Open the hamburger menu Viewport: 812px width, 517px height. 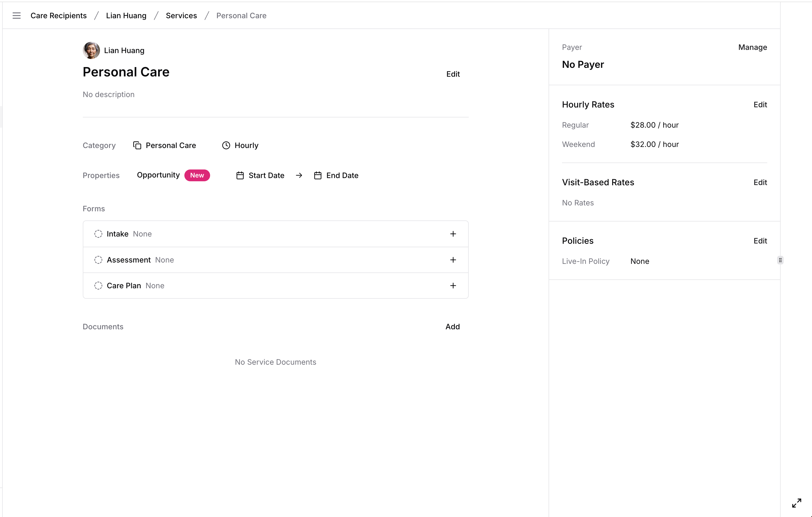pos(17,15)
